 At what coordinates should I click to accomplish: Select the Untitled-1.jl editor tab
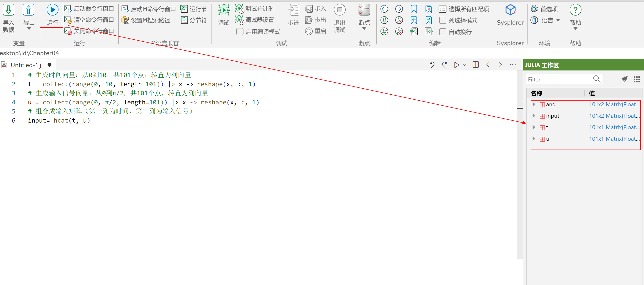click(26, 65)
